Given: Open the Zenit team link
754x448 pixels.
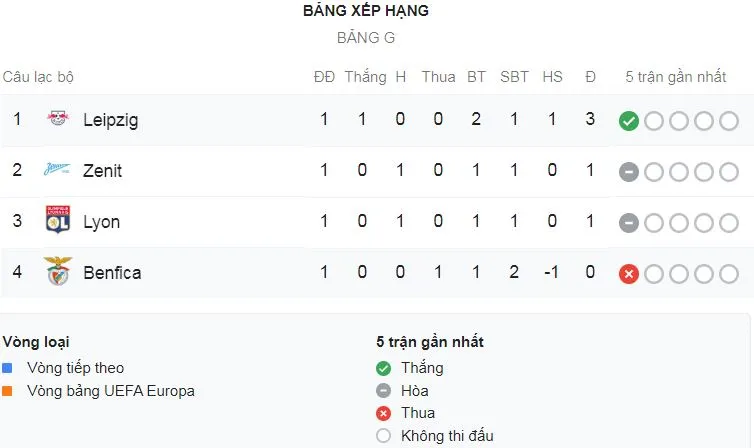Looking at the screenshot, I should coord(103,171).
